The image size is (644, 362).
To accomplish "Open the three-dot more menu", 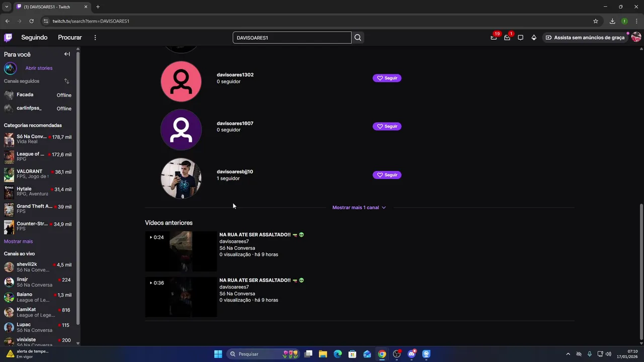I will 95,38.
